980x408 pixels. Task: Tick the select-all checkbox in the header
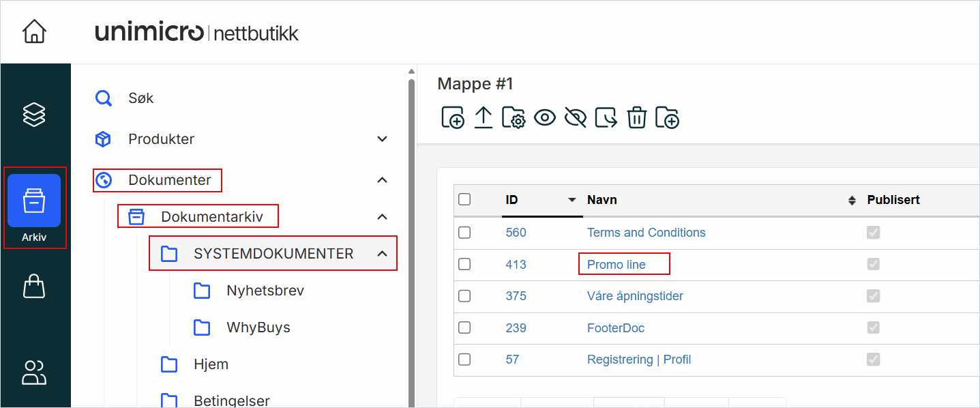coord(465,199)
